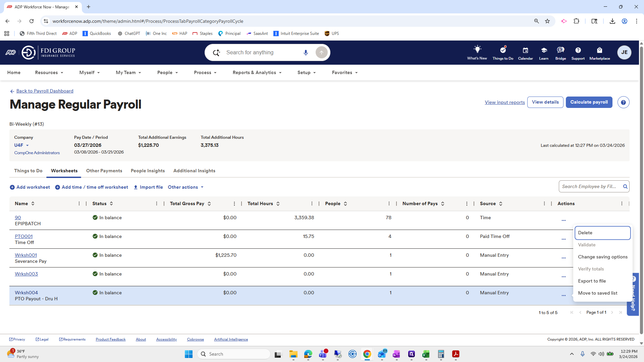Open the Bridge icon

click(560, 50)
